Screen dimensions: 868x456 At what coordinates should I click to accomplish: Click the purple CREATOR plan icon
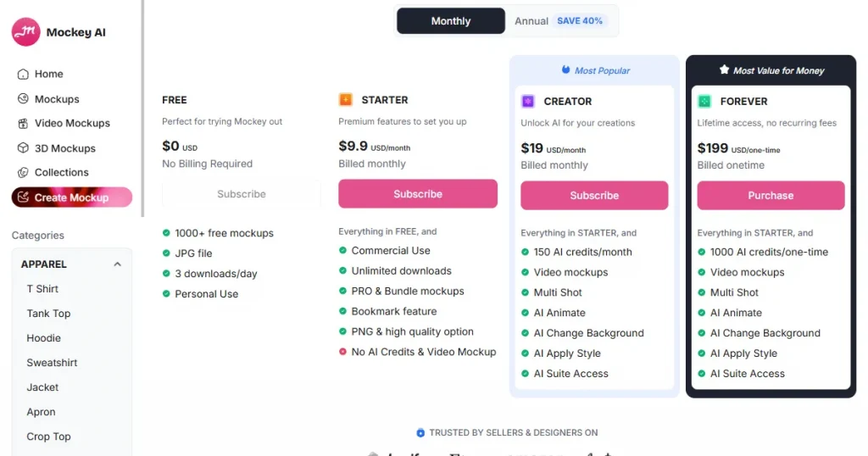[528, 101]
